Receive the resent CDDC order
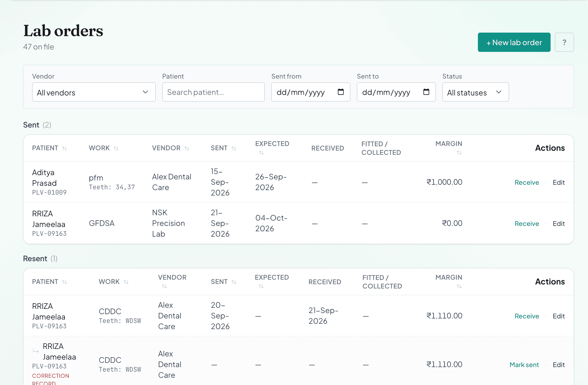The width and height of the screenshot is (588, 385). [x=527, y=316]
